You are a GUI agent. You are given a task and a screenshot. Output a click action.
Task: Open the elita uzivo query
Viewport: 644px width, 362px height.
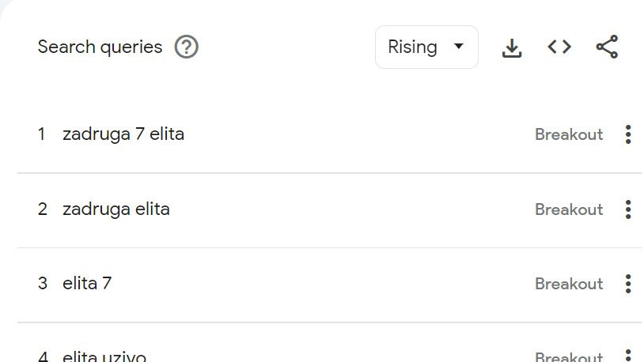click(104, 356)
